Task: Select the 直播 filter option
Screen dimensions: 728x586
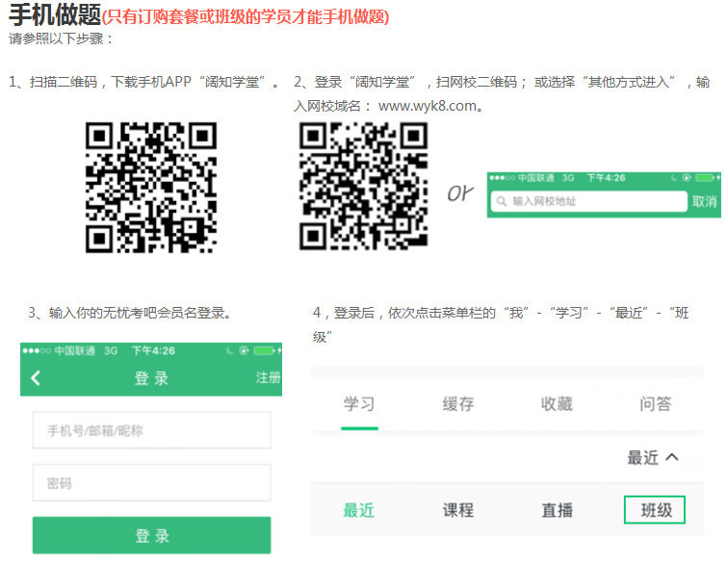Action: tap(558, 510)
